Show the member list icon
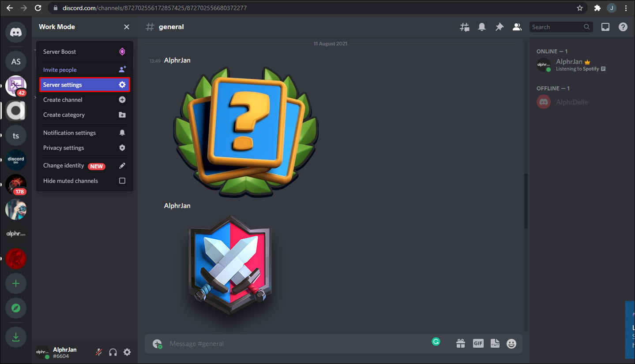Viewport: 635px width, 364px height. pos(517,27)
